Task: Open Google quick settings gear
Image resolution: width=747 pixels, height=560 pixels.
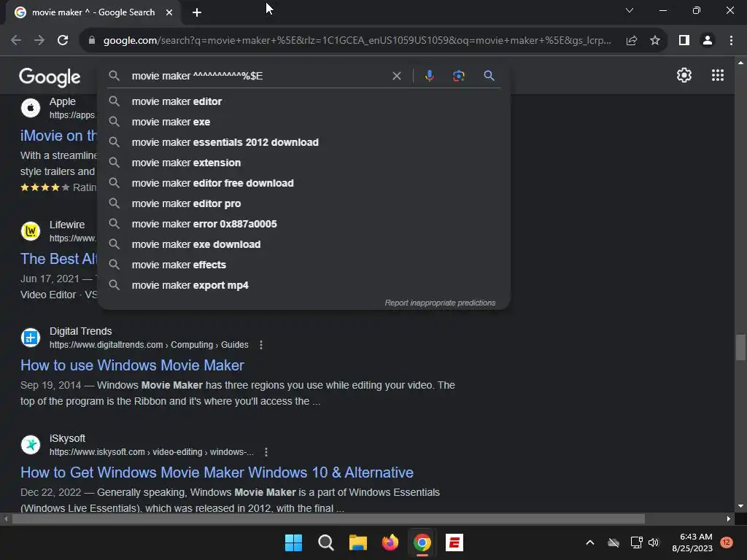Action: pos(684,75)
